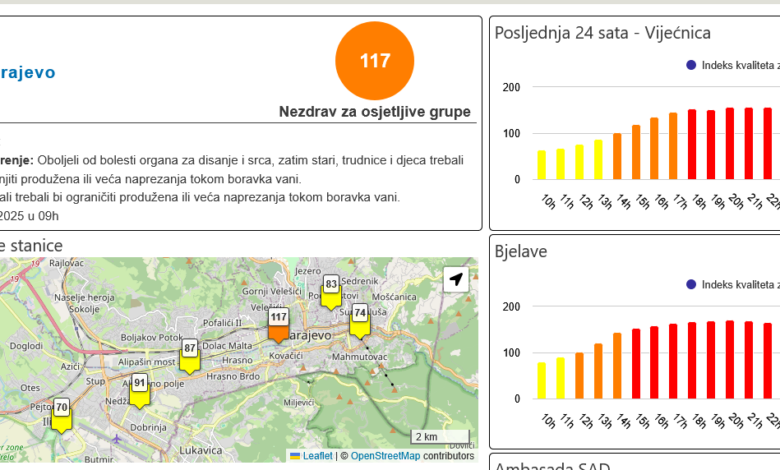Click the large orange 117 index circle
The width and height of the screenshot is (780, 470).
(375, 61)
